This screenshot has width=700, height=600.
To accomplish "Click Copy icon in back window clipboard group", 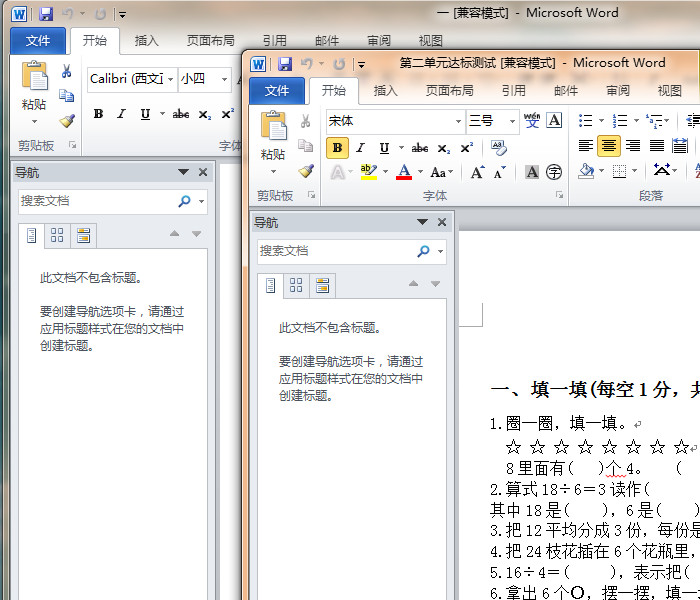I will (67, 96).
